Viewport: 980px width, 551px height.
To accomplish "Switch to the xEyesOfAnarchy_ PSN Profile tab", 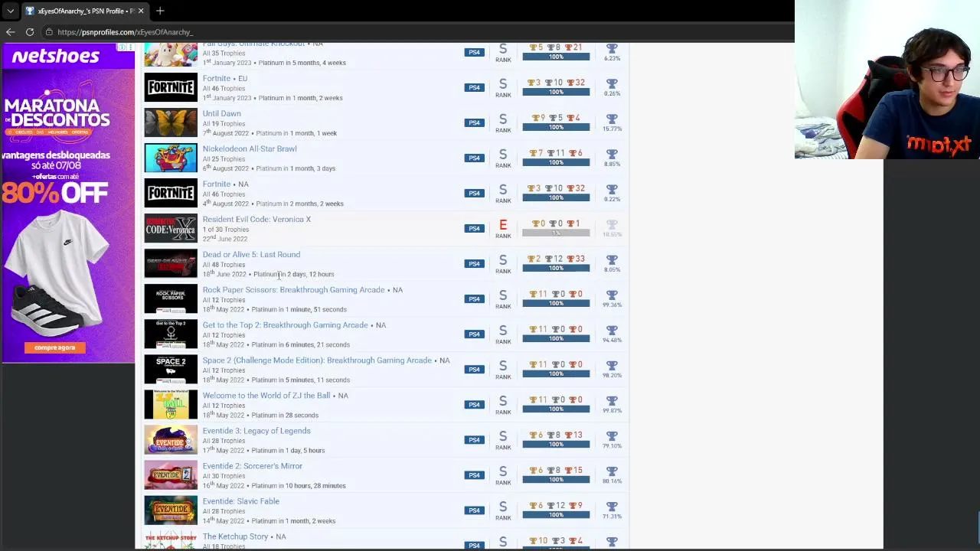I will coord(84,11).
